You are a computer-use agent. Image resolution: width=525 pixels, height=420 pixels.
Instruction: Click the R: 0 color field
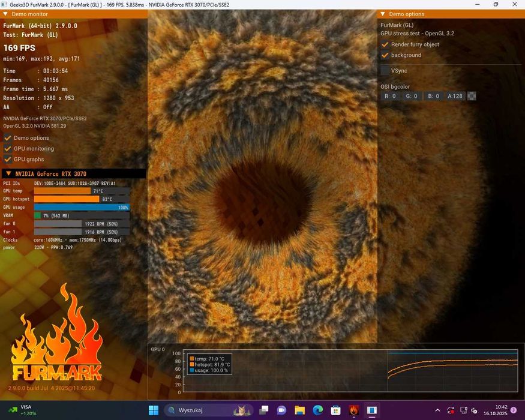(x=390, y=96)
